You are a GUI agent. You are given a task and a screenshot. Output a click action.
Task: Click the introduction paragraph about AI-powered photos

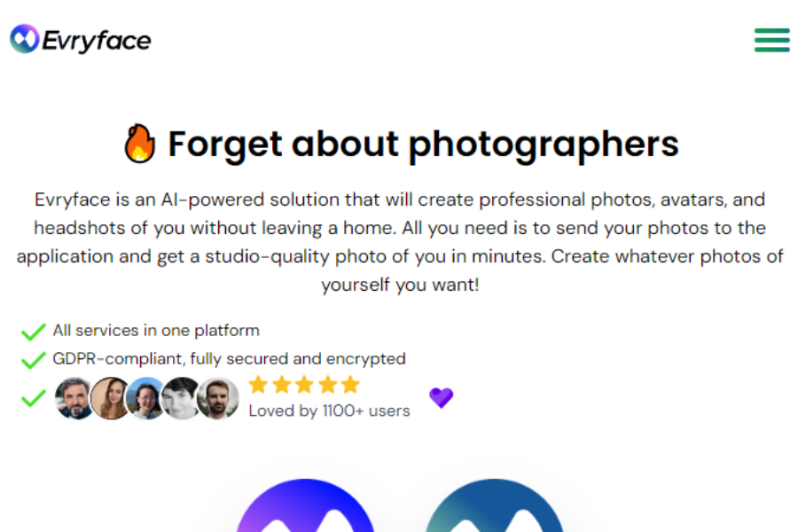pyautogui.click(x=399, y=241)
